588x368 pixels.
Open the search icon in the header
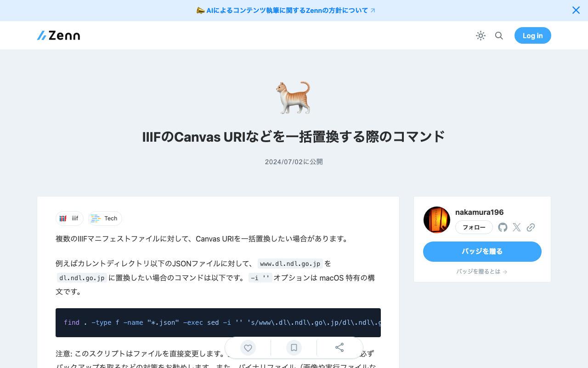tap(499, 35)
